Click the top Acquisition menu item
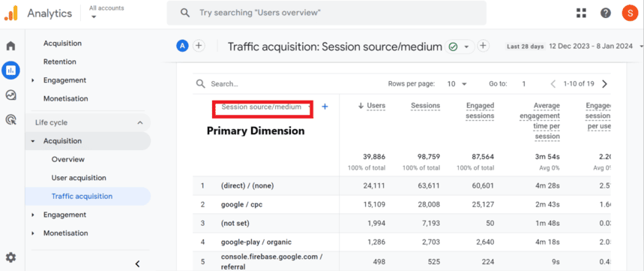Image resolution: width=644 pixels, height=271 pixels. tap(62, 44)
